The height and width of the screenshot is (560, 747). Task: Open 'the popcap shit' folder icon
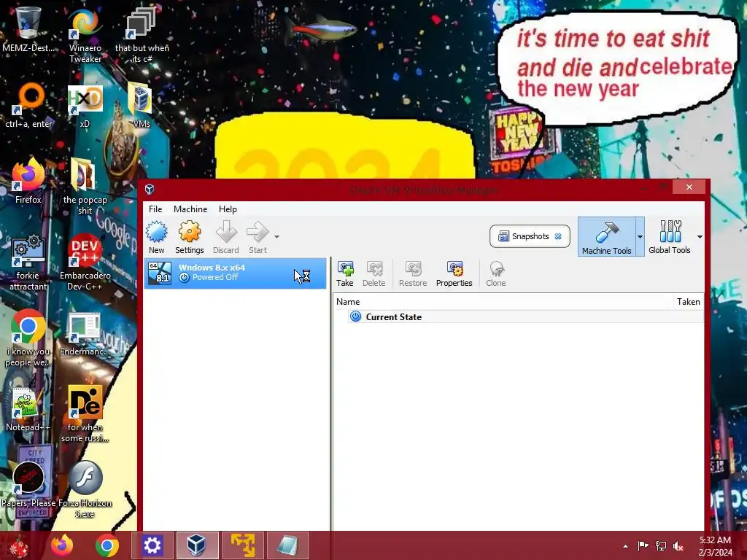click(x=85, y=187)
